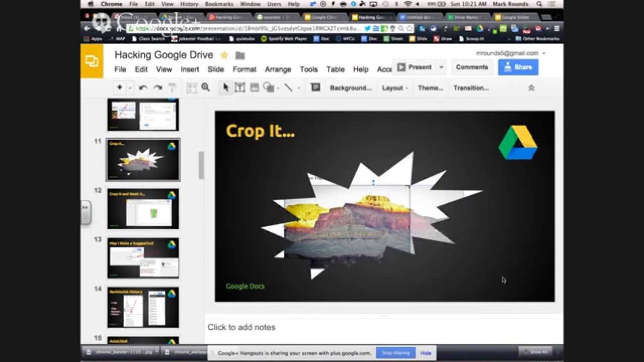
Task: Star the Hacking Google Drive presentation
Action: click(x=224, y=55)
